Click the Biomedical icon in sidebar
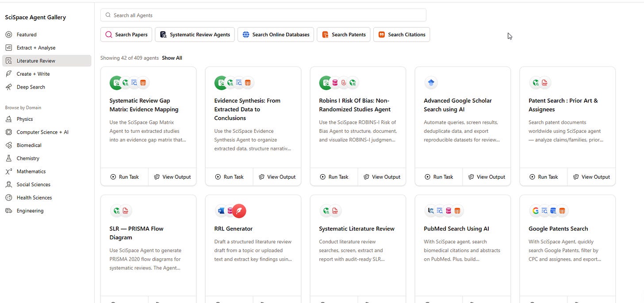This screenshot has height=303, width=644. coord(8,145)
